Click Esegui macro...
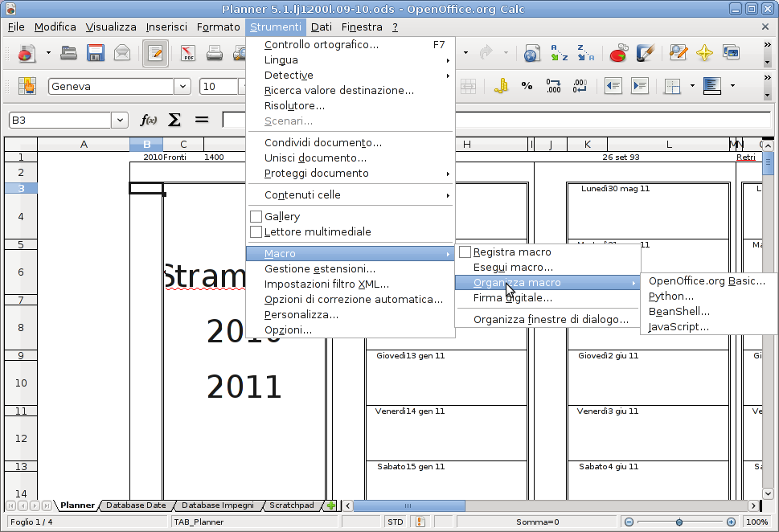Screen dimensions: 779x532 [x=547, y=268]
